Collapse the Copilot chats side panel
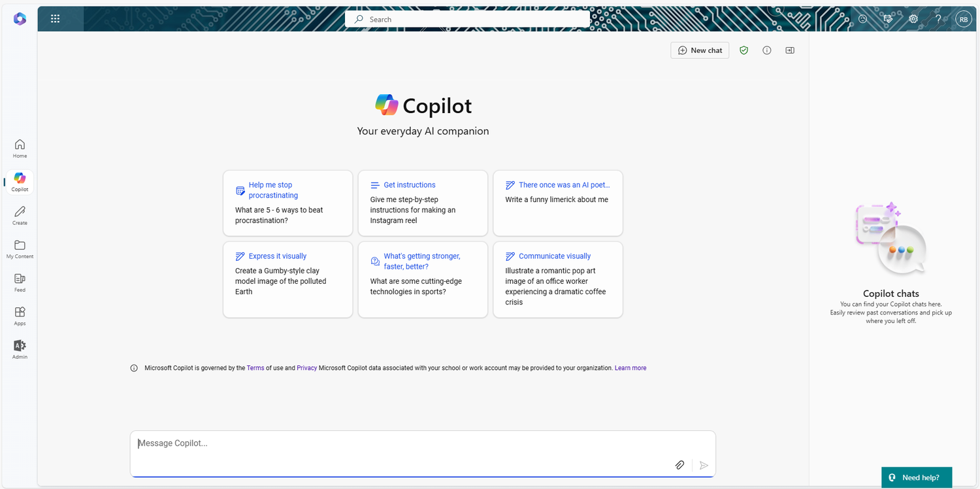Screen dimensions: 980x489 (x=790, y=50)
